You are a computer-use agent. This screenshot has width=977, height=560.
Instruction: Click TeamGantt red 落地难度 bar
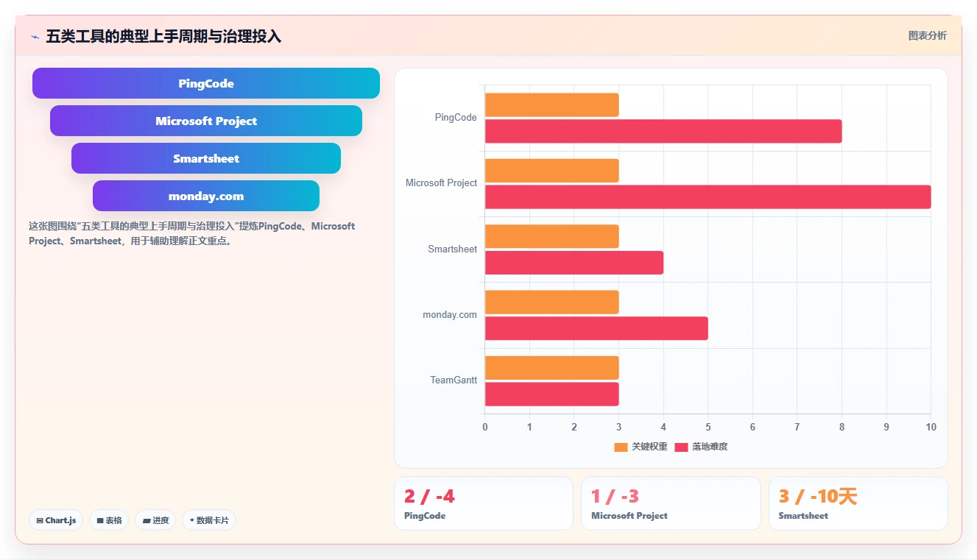[551, 394]
